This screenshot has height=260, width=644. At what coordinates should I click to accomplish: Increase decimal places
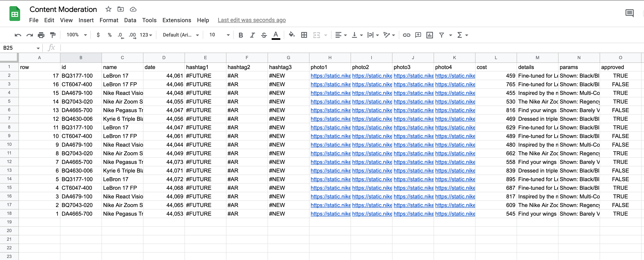click(x=133, y=35)
